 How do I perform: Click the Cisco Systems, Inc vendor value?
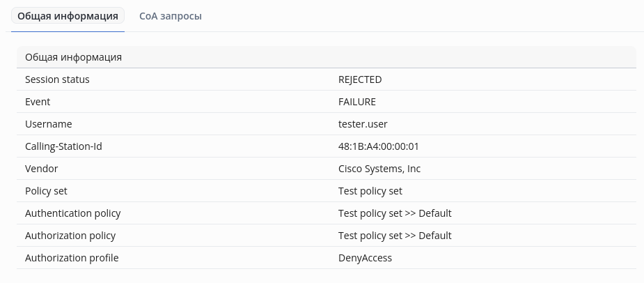379,169
